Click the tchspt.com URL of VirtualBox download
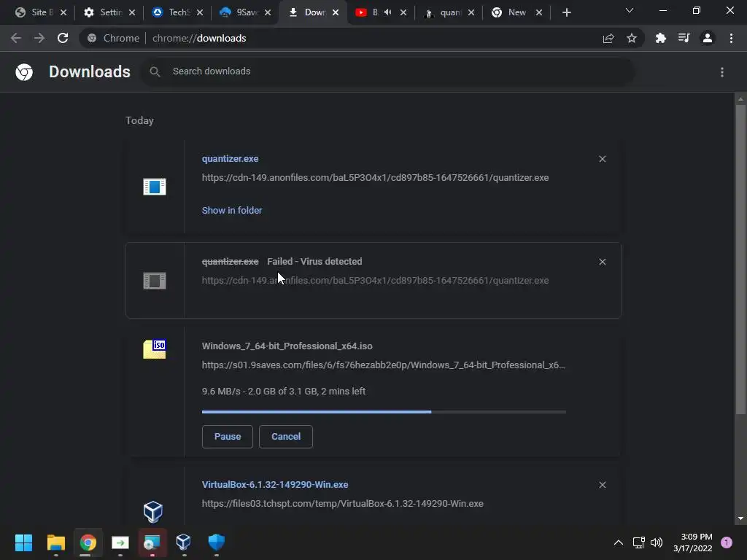This screenshot has width=747, height=560. point(343,503)
